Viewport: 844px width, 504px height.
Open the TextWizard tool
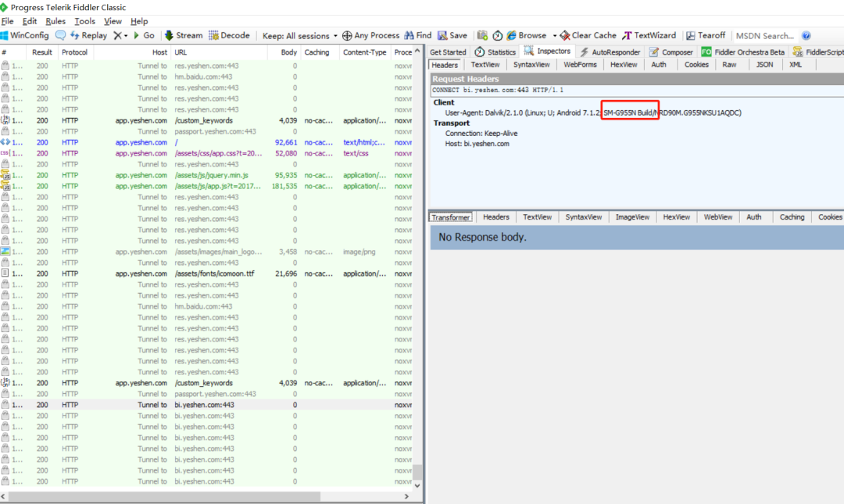click(649, 35)
